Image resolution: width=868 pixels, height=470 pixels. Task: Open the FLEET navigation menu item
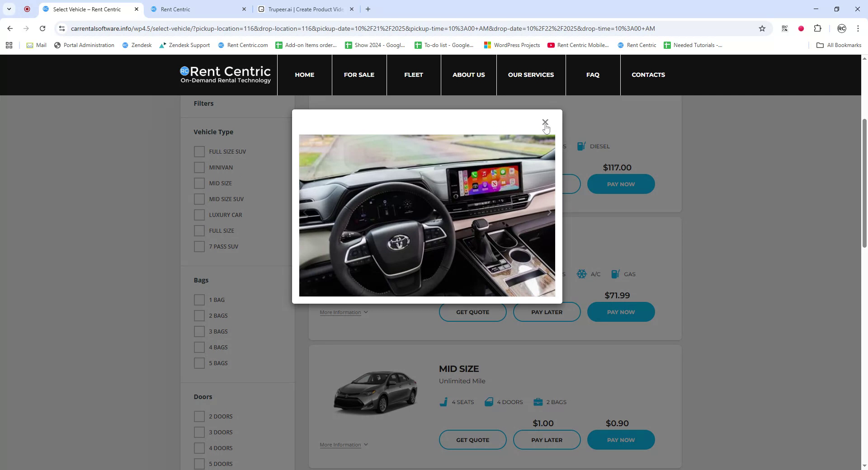pos(413,75)
